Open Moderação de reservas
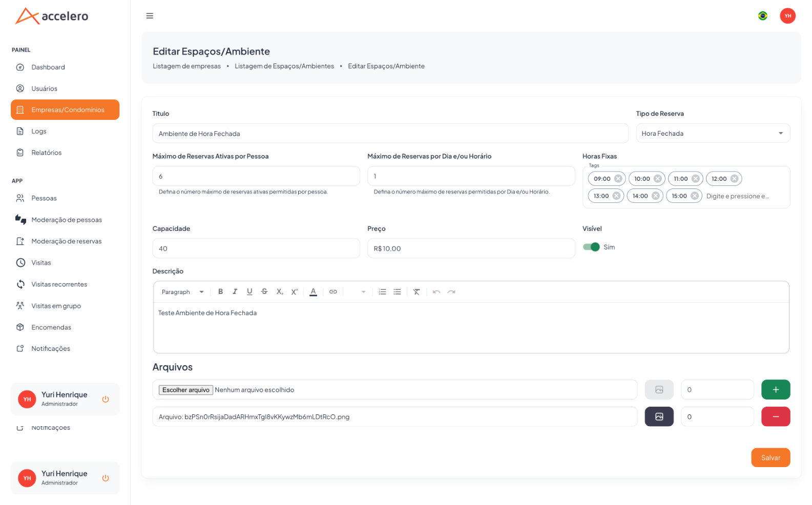Image resolution: width=812 pixels, height=505 pixels. (65, 241)
